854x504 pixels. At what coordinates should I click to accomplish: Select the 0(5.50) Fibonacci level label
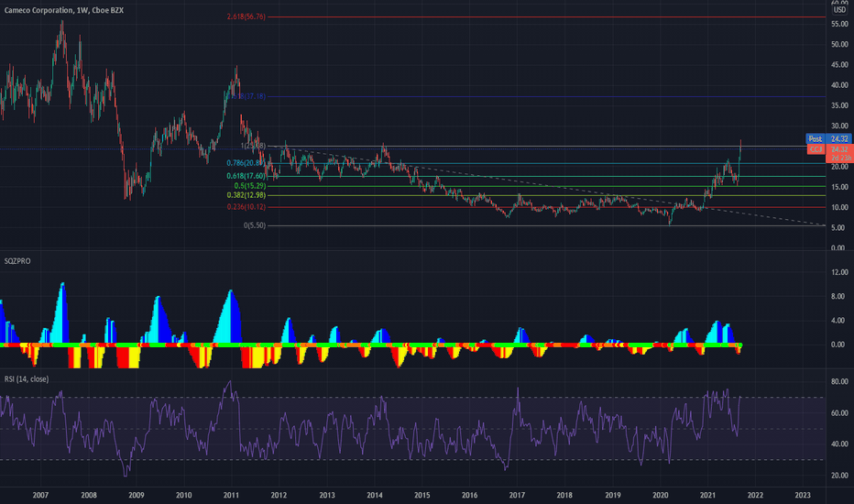255,225
